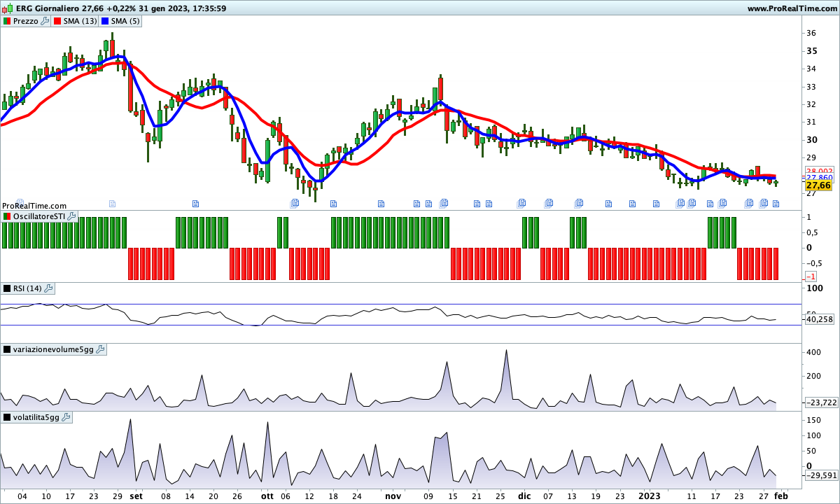Click the -23,722 volume variation value label
This screenshot has width=840, height=504.
point(821,402)
